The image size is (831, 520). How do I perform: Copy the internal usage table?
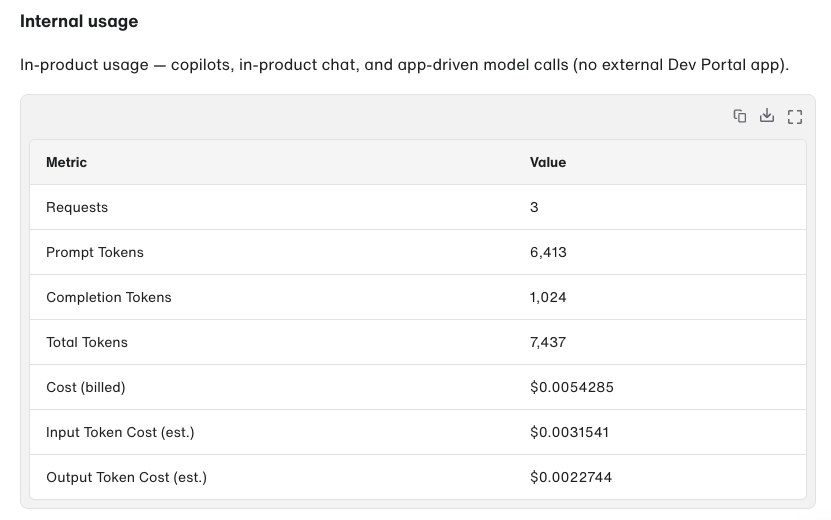(x=739, y=116)
